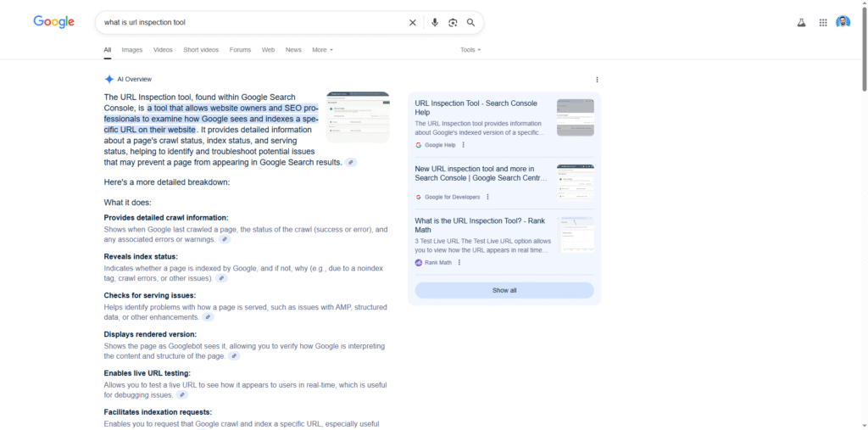
Task: Click the AI Overview sparkle icon
Action: (x=109, y=79)
